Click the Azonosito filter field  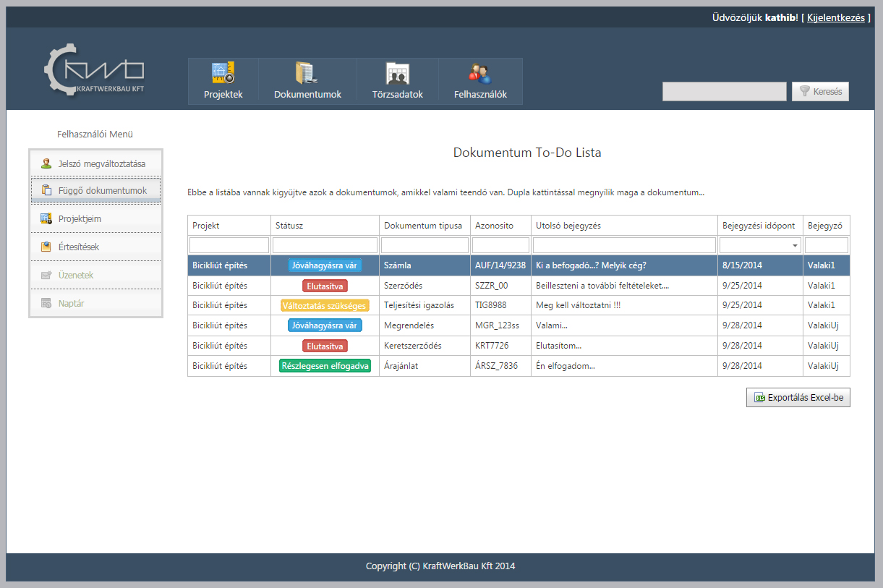pyautogui.click(x=500, y=246)
